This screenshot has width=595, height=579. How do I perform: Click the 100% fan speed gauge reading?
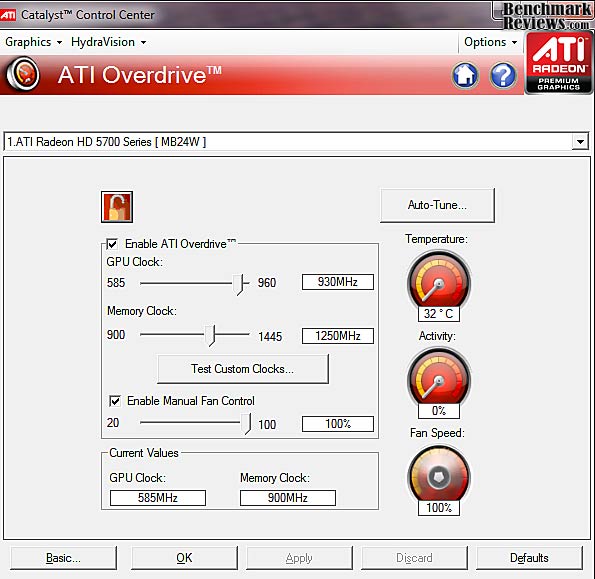(439, 508)
